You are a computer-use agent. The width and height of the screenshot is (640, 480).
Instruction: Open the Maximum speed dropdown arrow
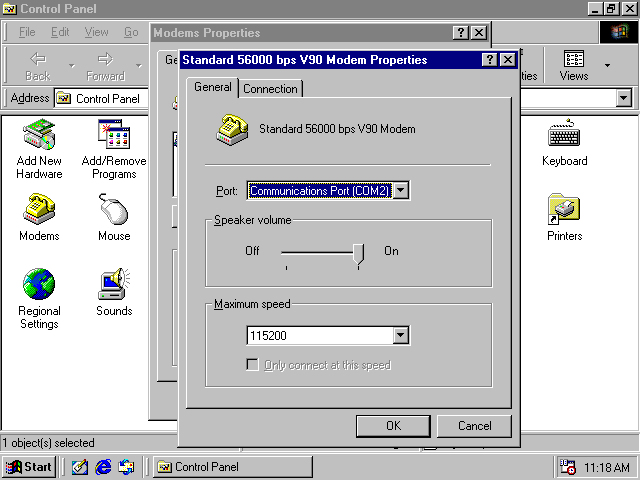point(401,335)
